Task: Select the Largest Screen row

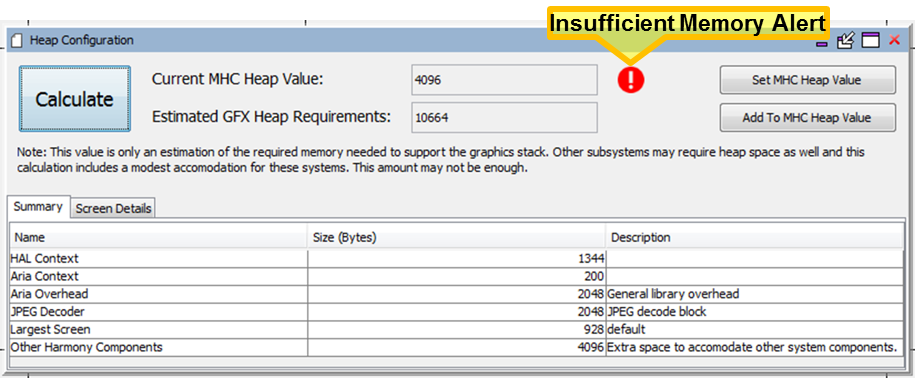Action: (456, 330)
